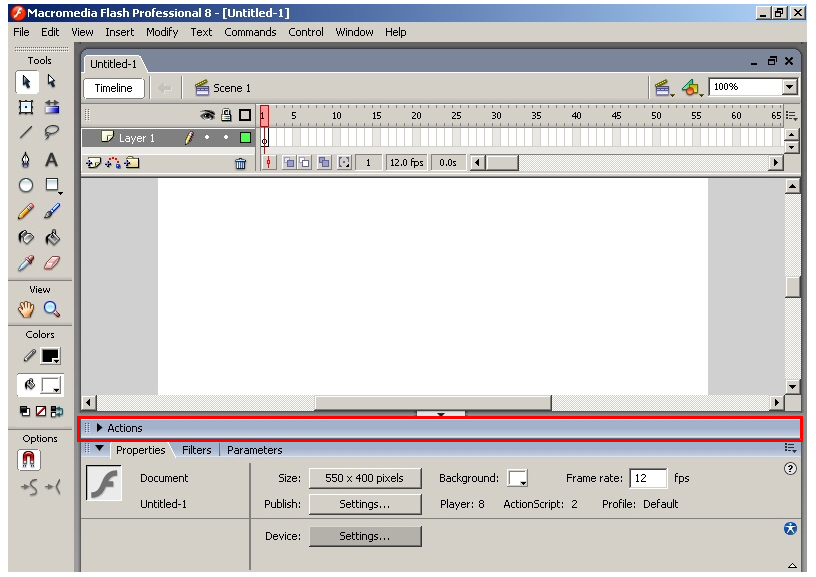This screenshot has height=577, width=816.
Task: Select the Zoom magnifier tool
Action: (52, 310)
